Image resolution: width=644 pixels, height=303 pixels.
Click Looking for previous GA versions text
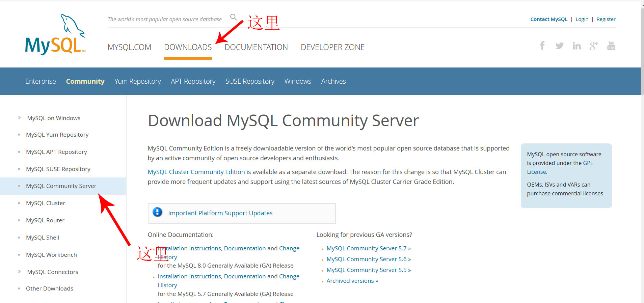click(x=364, y=235)
